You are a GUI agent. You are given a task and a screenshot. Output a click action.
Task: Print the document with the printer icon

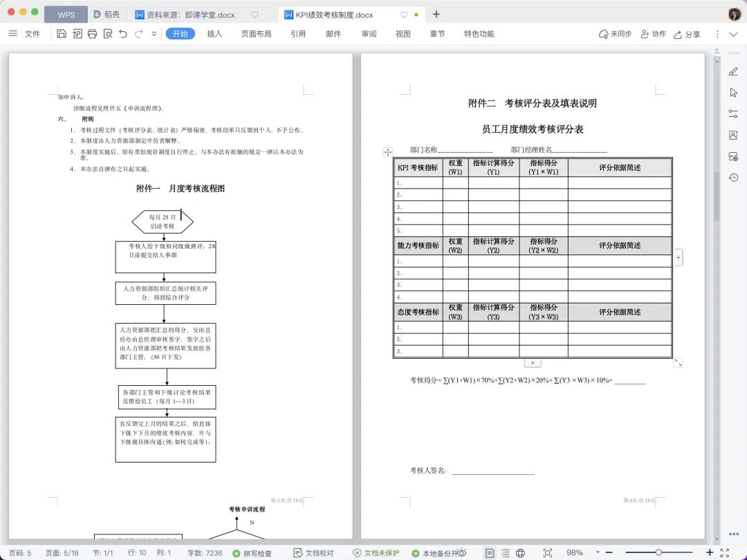click(x=93, y=34)
